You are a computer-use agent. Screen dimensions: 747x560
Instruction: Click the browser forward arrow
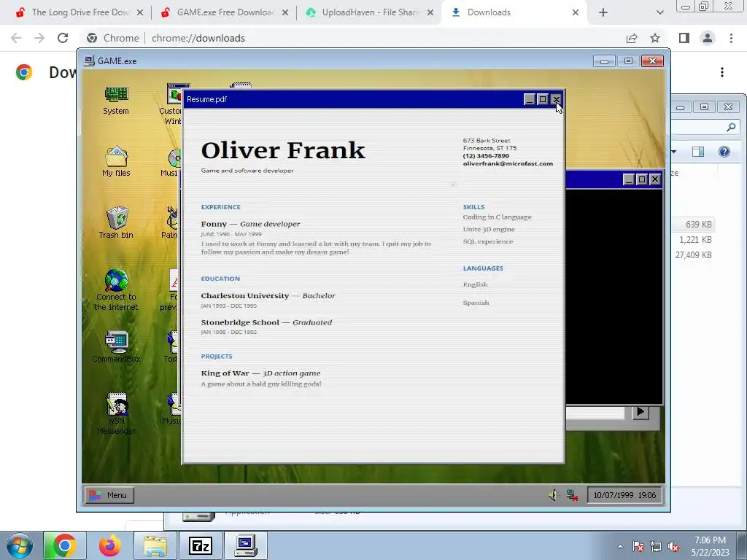tap(39, 38)
